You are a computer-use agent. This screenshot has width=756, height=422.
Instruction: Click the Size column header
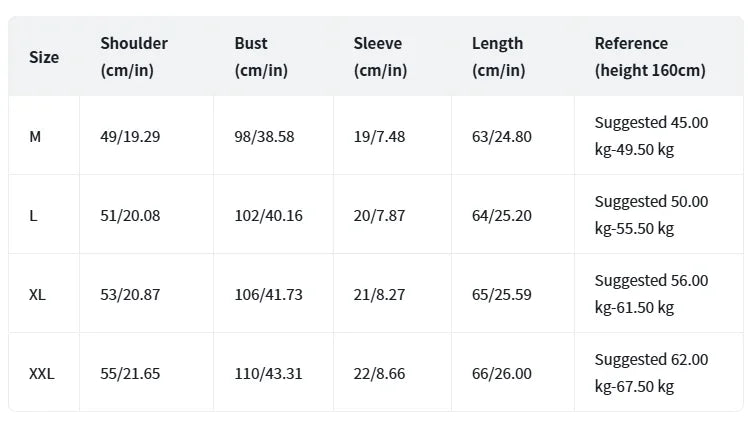(44, 57)
